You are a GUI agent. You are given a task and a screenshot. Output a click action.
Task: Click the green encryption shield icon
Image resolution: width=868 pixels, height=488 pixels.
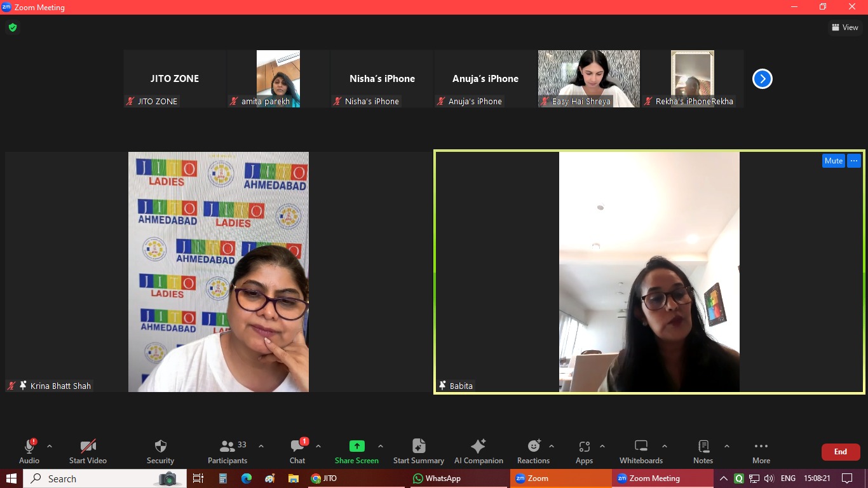point(12,27)
